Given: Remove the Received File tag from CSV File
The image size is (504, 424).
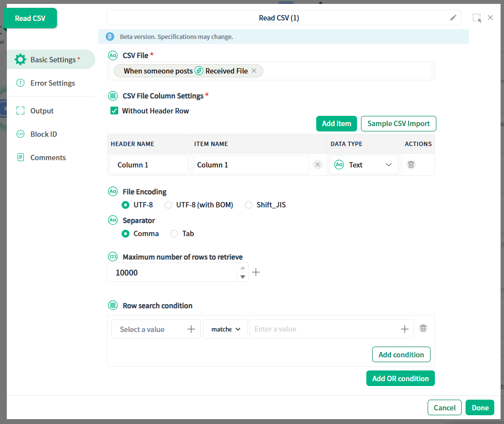Looking at the screenshot, I should point(254,71).
